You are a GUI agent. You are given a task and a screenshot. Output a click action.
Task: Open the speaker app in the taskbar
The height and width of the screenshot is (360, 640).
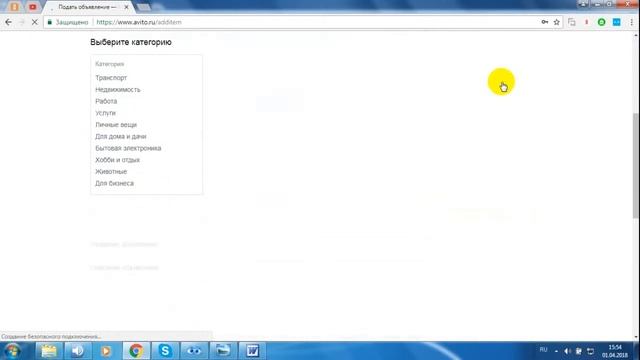point(78,351)
